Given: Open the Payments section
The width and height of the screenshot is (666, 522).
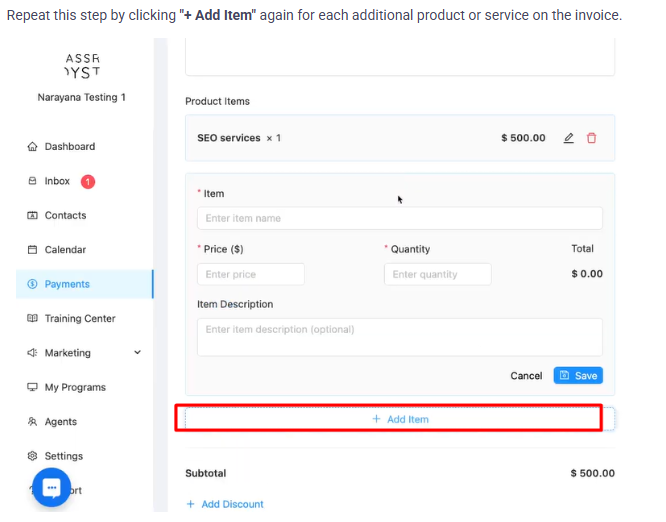Looking at the screenshot, I should pyautogui.click(x=67, y=284).
